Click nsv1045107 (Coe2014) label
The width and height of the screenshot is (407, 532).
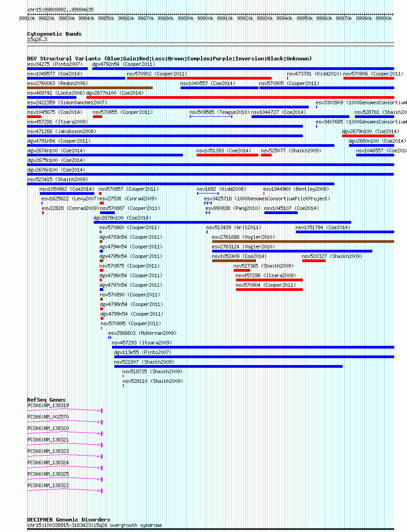point(291,208)
